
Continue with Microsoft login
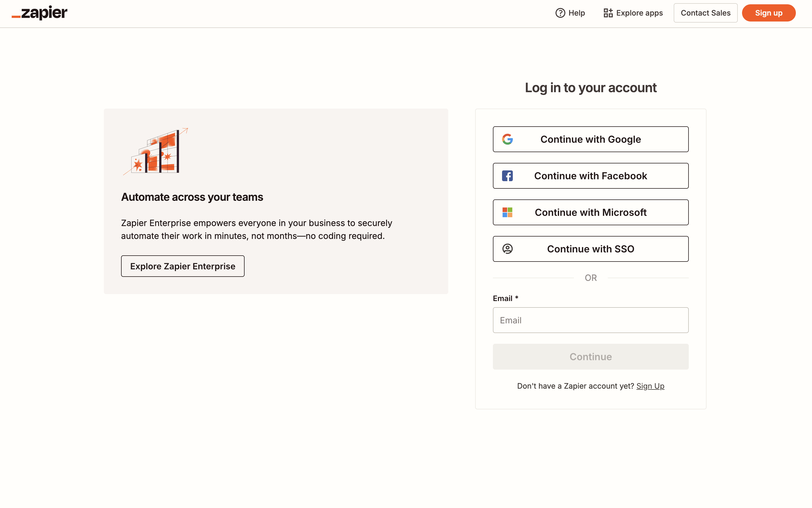(x=590, y=212)
